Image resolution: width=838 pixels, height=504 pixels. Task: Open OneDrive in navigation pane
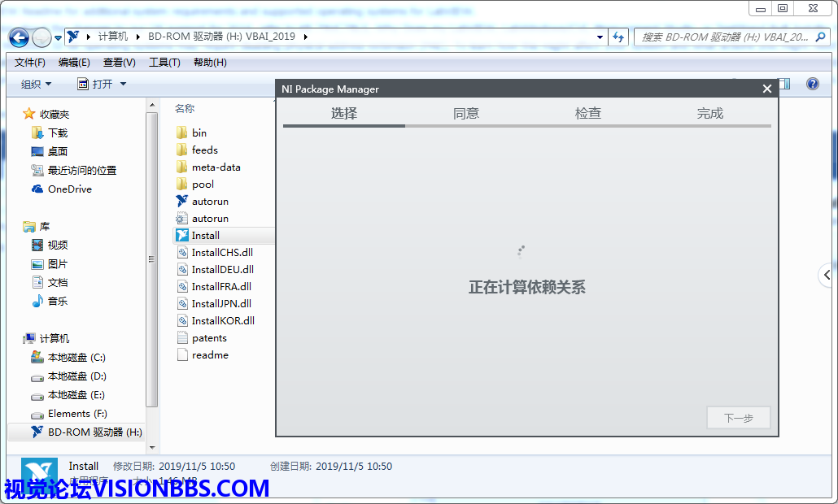62,189
